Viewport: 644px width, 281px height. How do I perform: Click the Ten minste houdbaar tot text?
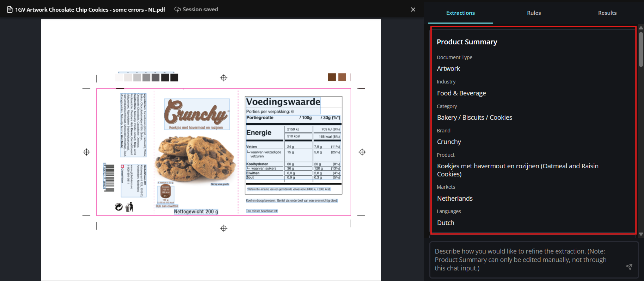(x=262, y=211)
